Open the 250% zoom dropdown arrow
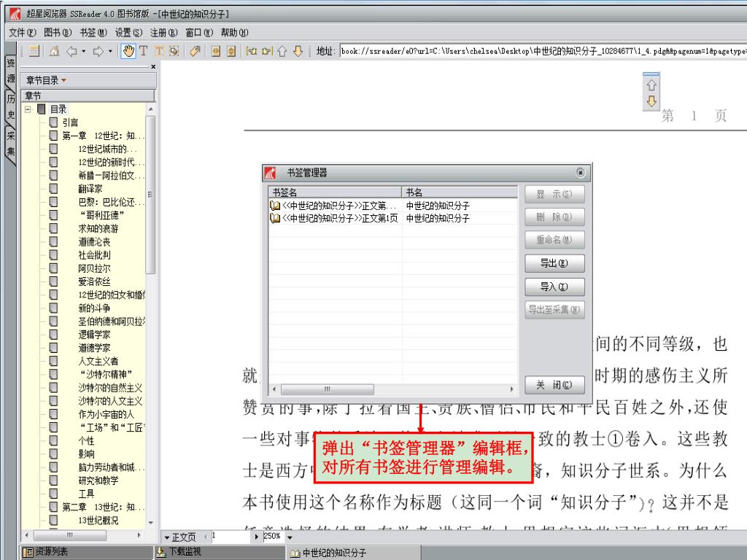This screenshot has width=747, height=560. tap(289, 537)
